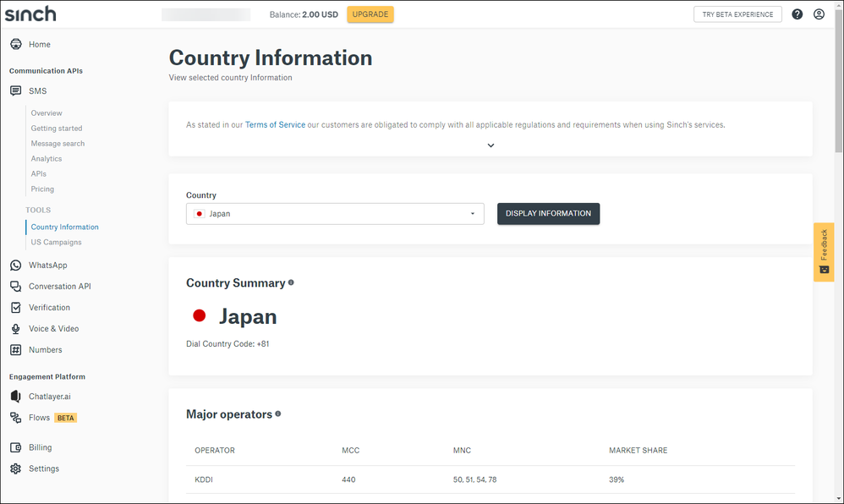
Task: Click the OPERATOR column header
Action: 215,450
